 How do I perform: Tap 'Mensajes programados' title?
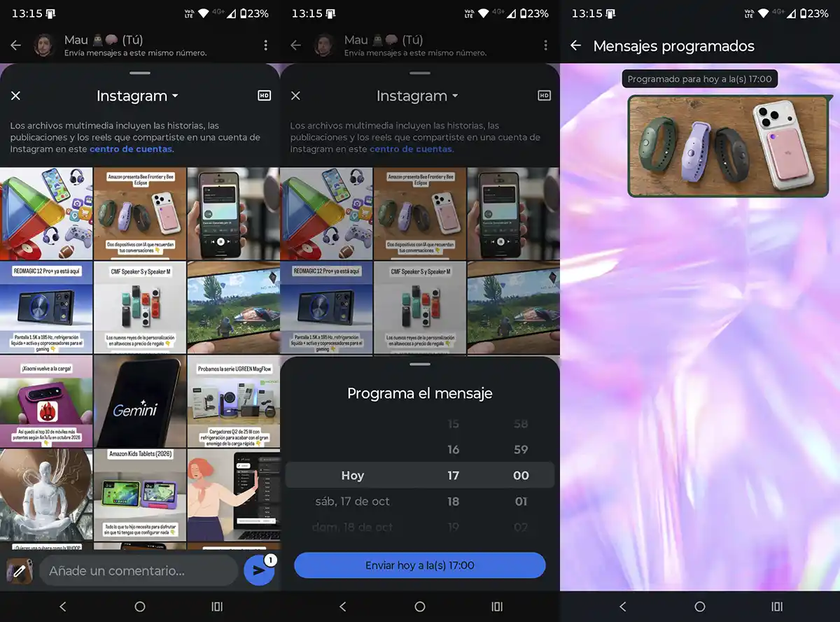673,46
